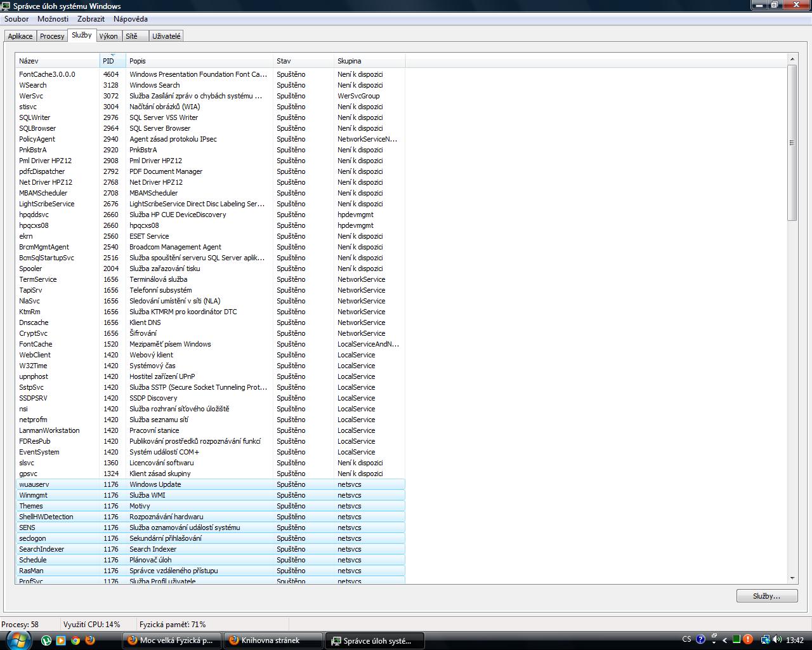Switch to the 'Knihovna stránek' taskbar window
The width and height of the screenshot is (812, 650).
(273, 640)
